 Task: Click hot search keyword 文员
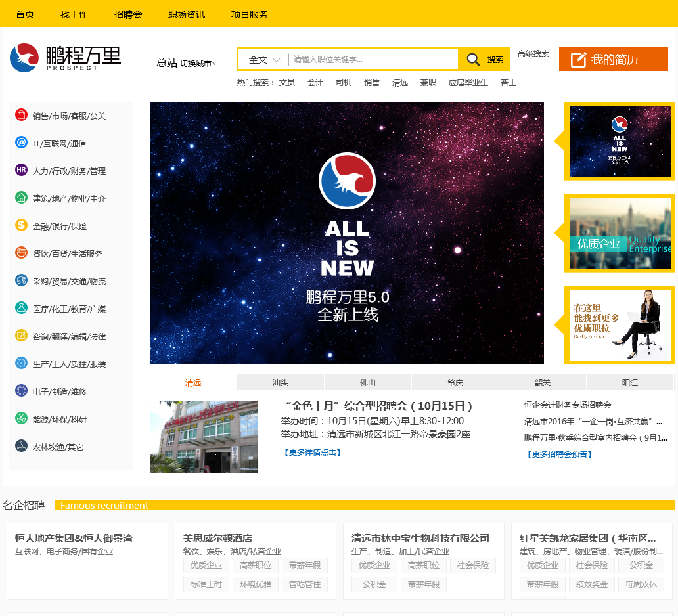(286, 83)
